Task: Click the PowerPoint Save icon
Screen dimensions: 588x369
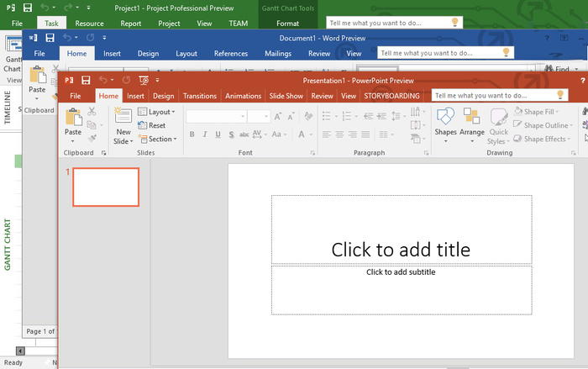Action: click(x=86, y=80)
